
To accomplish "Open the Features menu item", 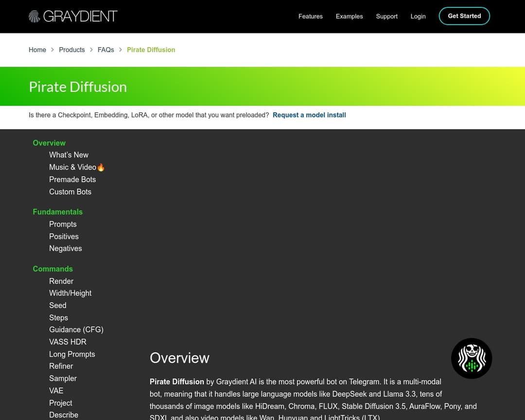I will (x=310, y=16).
